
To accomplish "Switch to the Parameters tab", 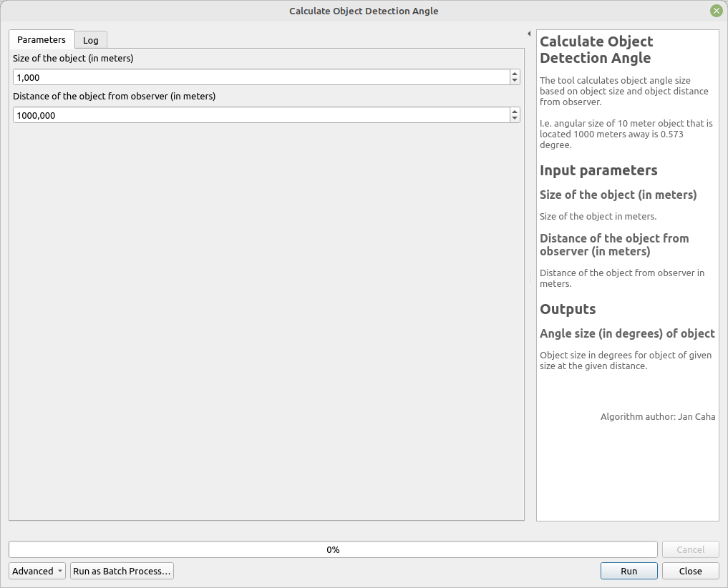I will coord(42,40).
